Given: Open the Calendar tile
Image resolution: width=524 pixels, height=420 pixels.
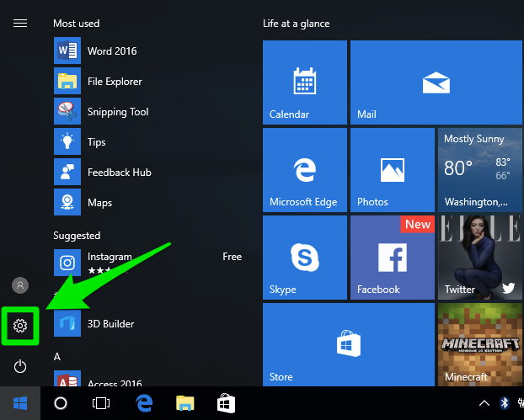Looking at the screenshot, I should click(x=305, y=82).
